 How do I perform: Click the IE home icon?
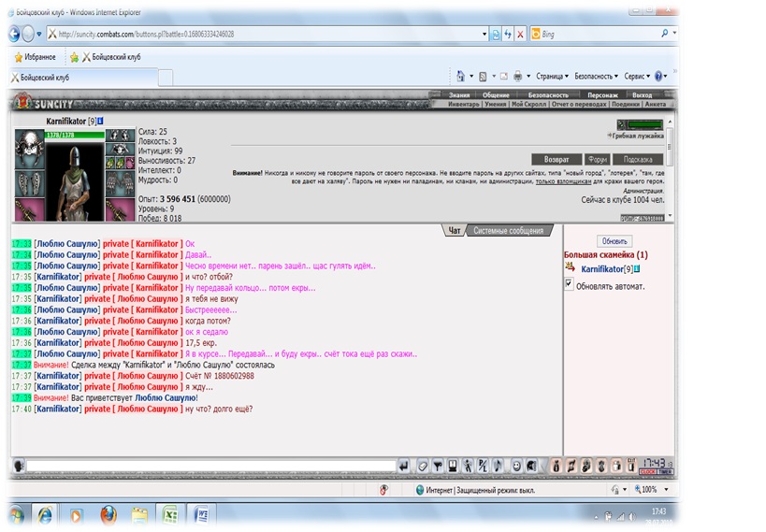click(x=461, y=76)
